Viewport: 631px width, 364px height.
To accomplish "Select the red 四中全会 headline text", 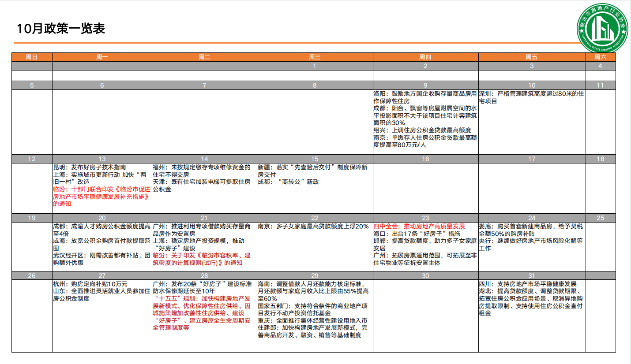I will [x=419, y=227].
